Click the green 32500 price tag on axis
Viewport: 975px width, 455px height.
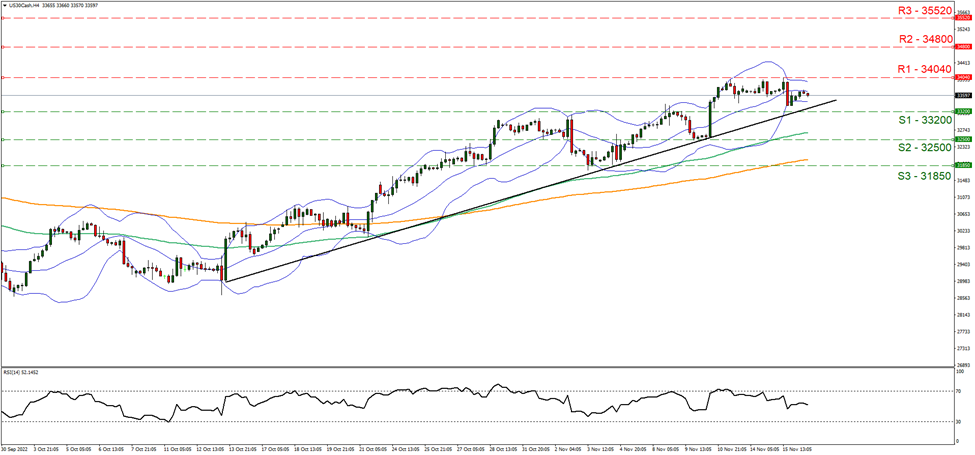point(964,140)
